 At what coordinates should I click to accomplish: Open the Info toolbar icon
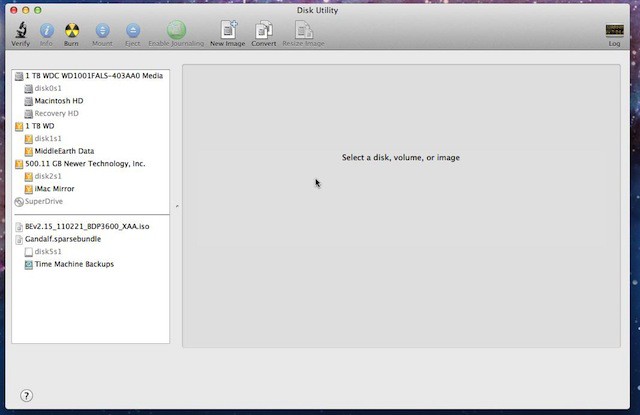click(46, 31)
